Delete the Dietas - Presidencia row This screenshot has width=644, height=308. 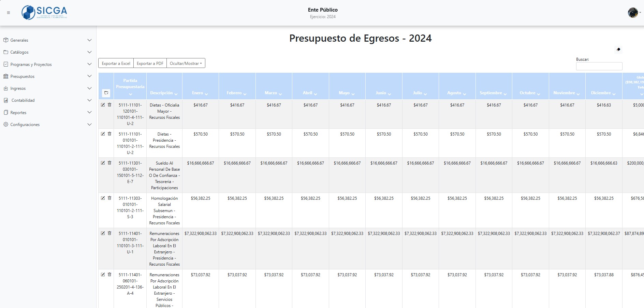pos(109,134)
